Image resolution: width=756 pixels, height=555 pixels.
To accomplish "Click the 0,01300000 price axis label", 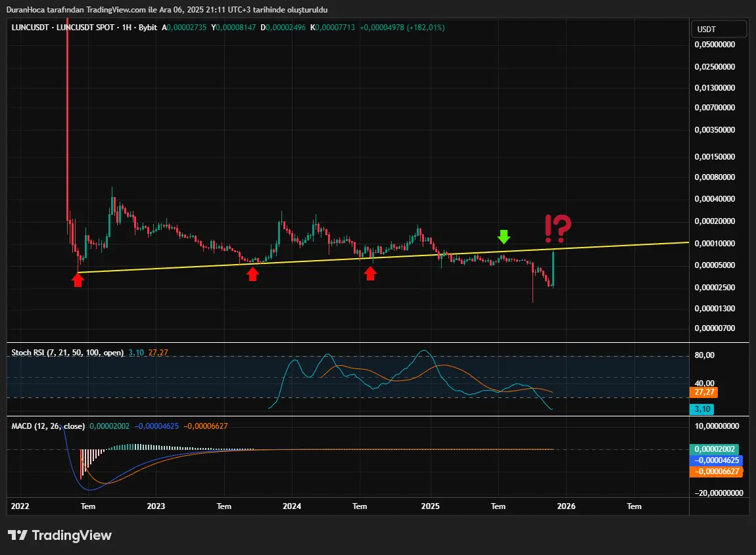I will click(x=715, y=87).
